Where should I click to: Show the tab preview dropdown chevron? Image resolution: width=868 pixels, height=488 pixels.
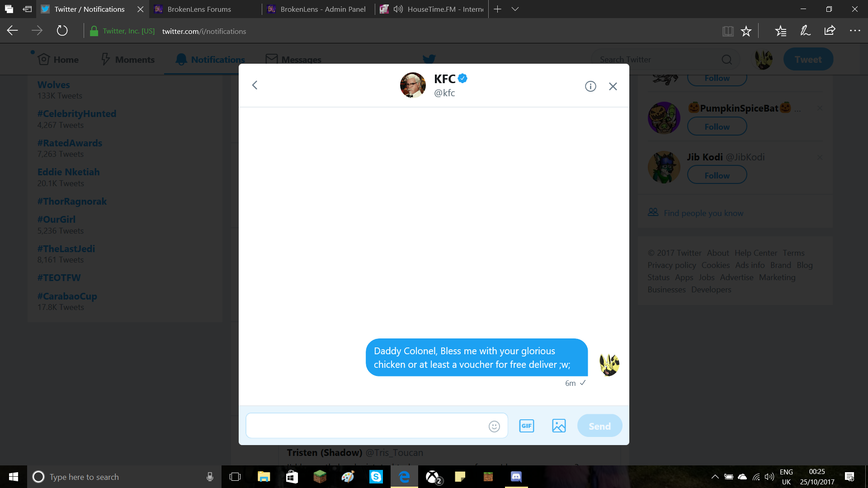click(515, 9)
